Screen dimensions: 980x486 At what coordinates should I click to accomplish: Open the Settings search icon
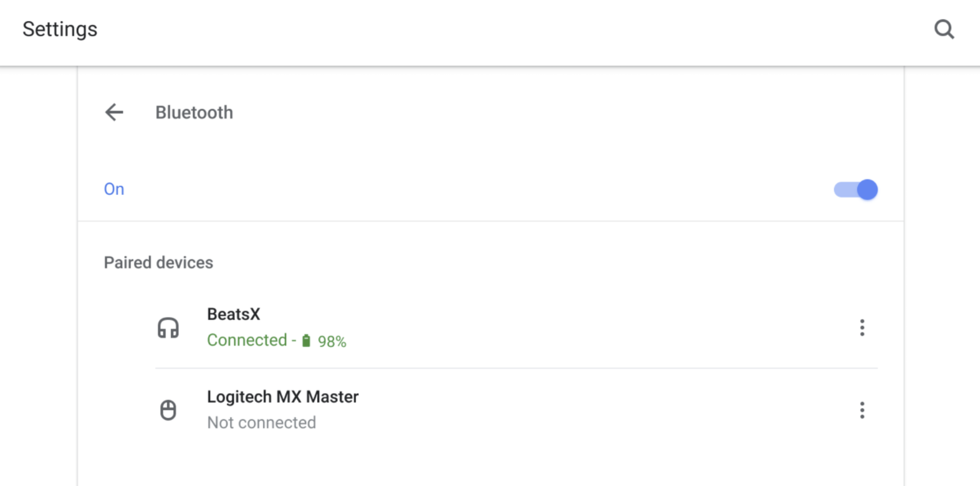click(944, 29)
